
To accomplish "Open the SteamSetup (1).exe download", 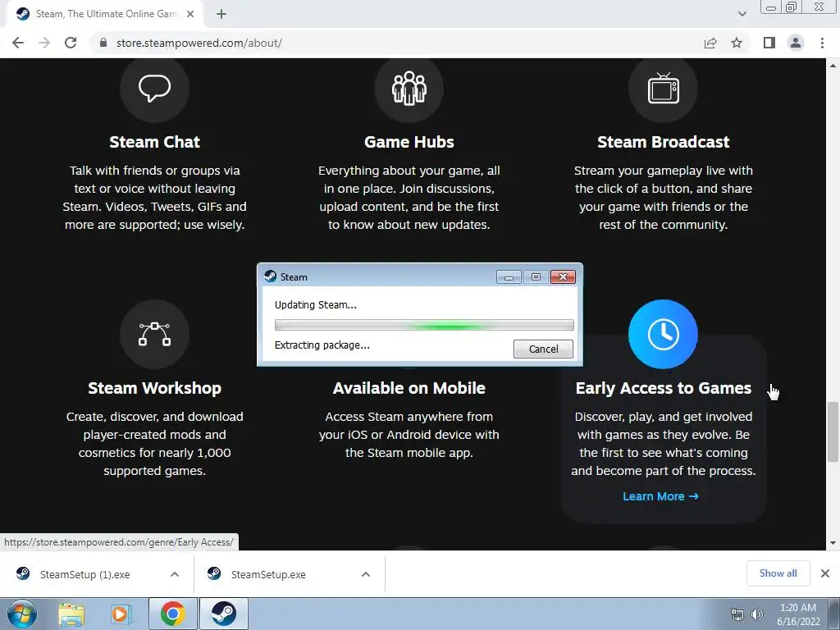I will pos(84,574).
